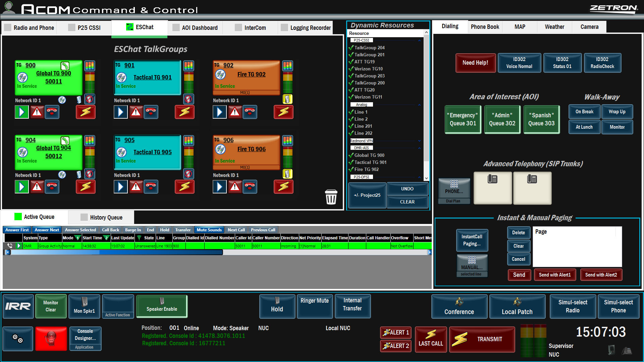Click the trash bin icon in ESChat TalkGroups
Screen dimensions: 644x362
click(331, 197)
